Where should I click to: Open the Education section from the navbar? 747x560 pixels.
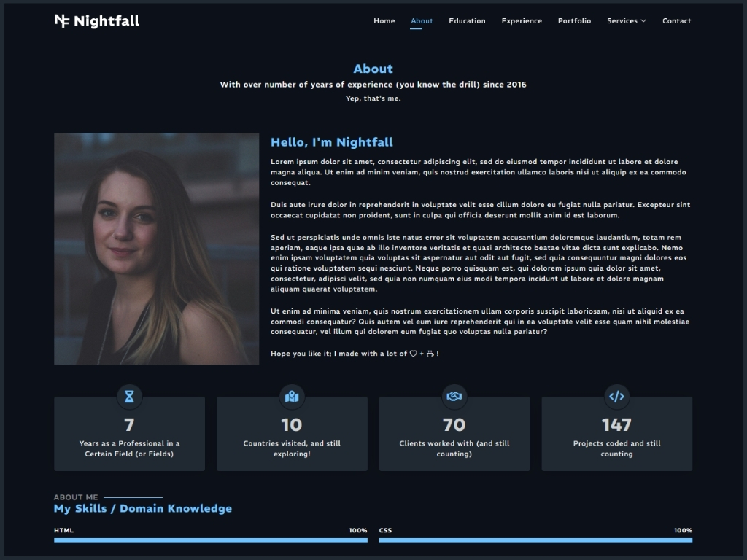click(467, 21)
